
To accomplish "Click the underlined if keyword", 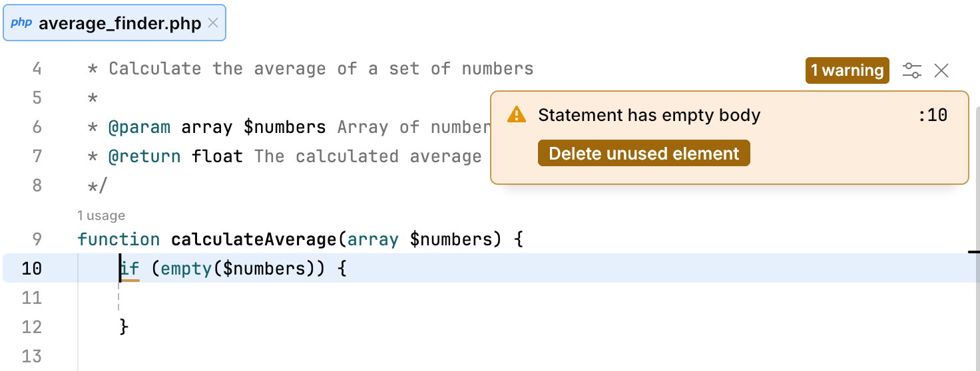I will 130,269.
